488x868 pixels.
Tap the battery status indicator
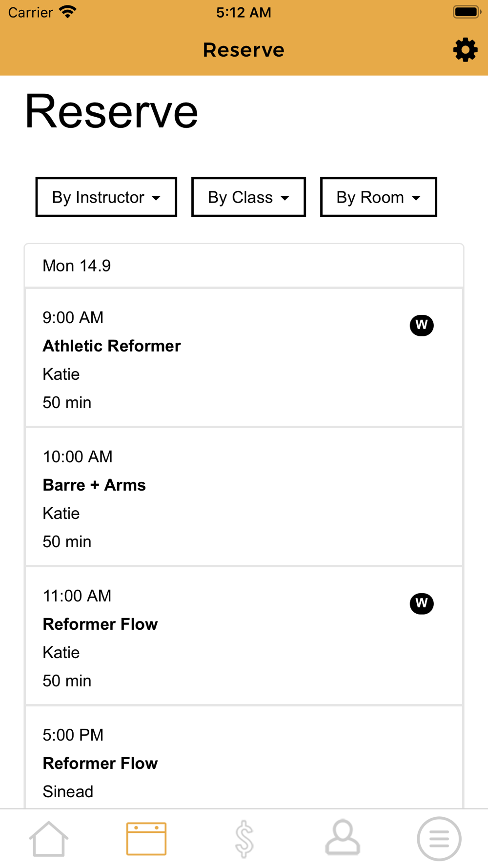[x=467, y=12]
